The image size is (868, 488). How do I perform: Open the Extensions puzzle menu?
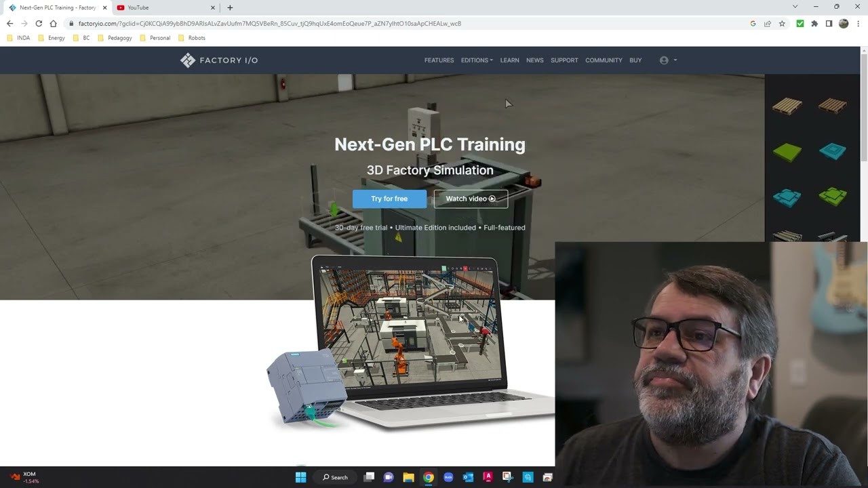coord(814,23)
